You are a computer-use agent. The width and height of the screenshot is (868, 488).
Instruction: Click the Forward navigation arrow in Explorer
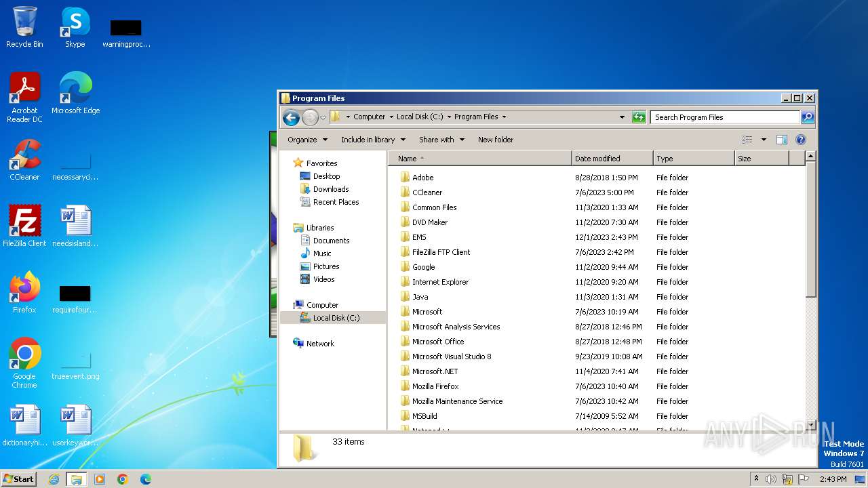click(x=310, y=117)
